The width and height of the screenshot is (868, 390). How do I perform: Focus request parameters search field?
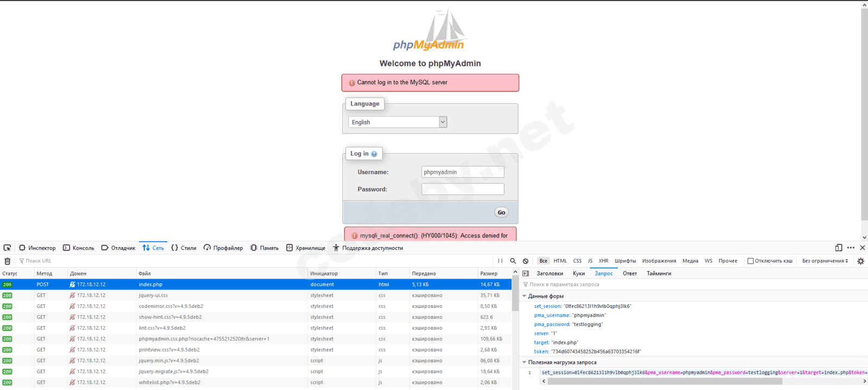[694, 285]
